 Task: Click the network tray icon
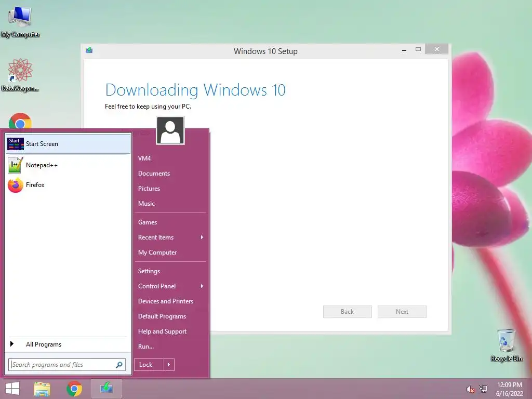pyautogui.click(x=483, y=389)
